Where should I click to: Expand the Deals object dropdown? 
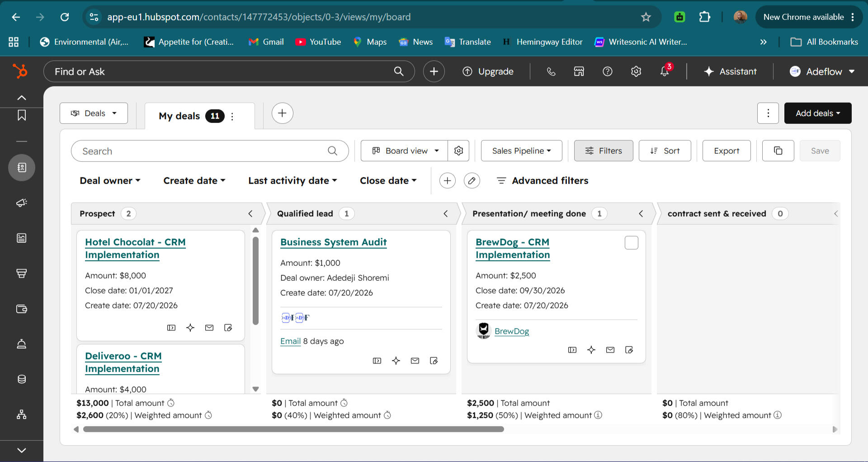pyautogui.click(x=94, y=113)
